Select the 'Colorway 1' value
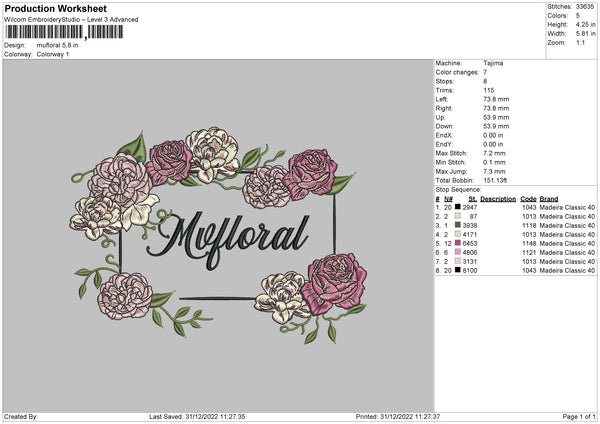 53,54
